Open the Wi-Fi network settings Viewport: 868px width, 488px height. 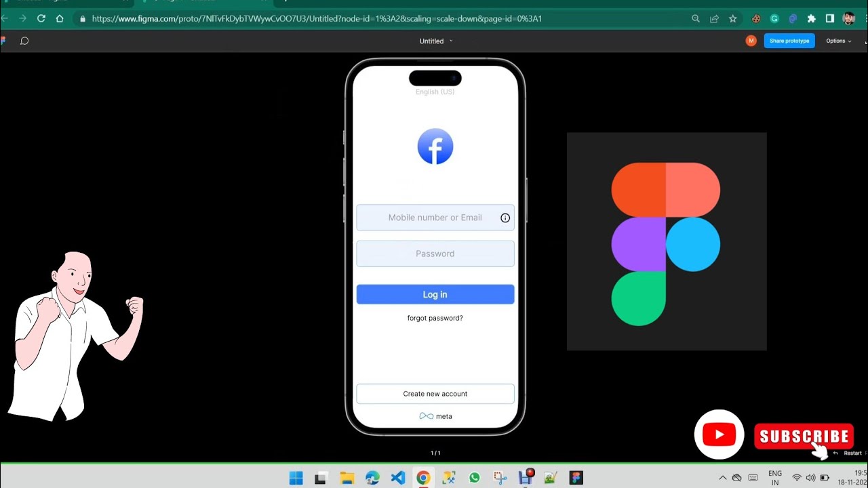pyautogui.click(x=797, y=478)
